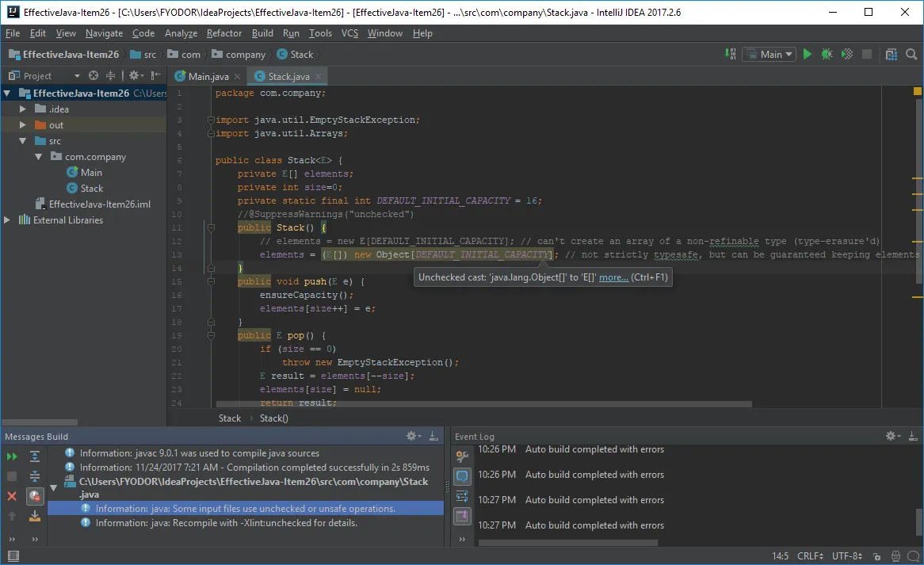
Task: Open the Refactor menu
Action: tap(224, 33)
